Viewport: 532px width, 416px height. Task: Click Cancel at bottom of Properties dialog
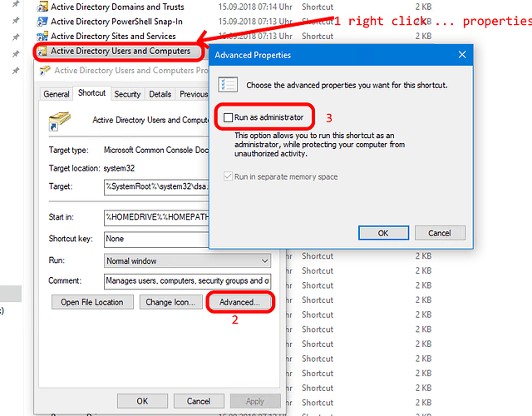199,401
